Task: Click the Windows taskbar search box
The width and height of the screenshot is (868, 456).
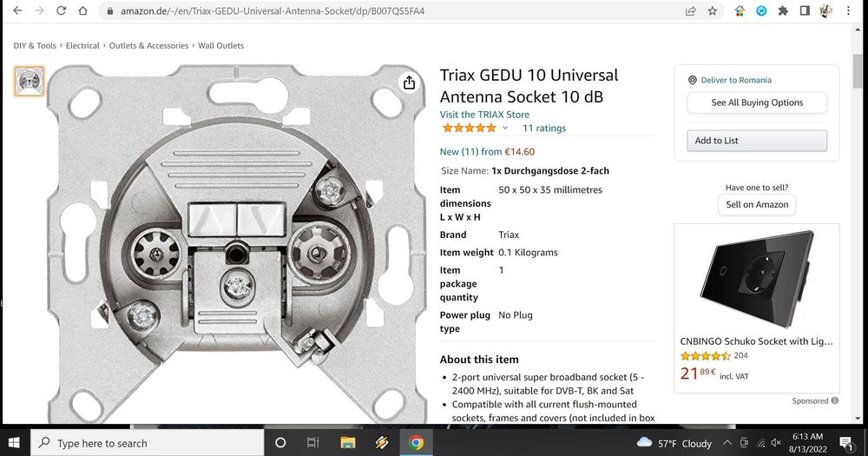Action: click(148, 443)
